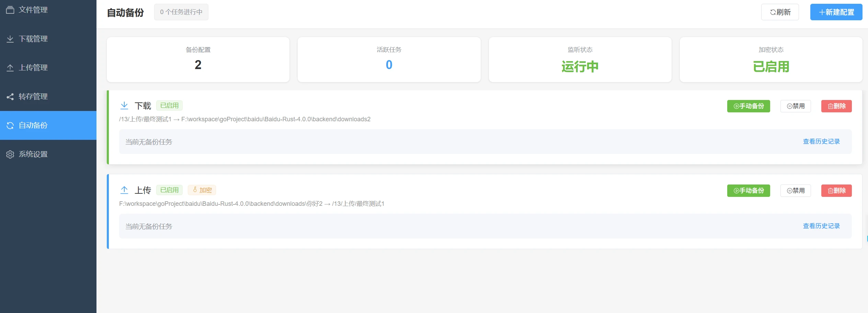
Task: Click the file management folder icon
Action: pyautogui.click(x=10, y=10)
